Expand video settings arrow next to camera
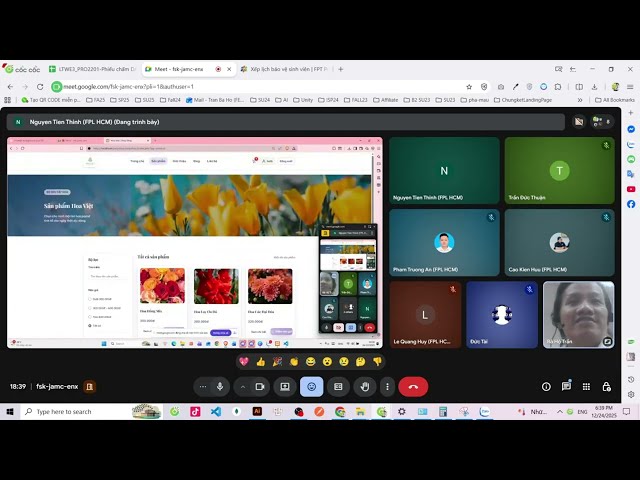 [243, 387]
